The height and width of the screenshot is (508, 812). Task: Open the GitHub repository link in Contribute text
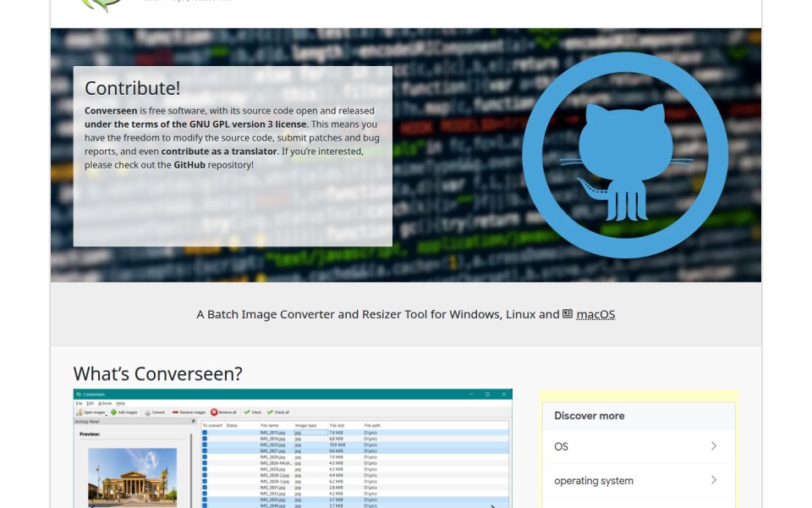click(189, 165)
